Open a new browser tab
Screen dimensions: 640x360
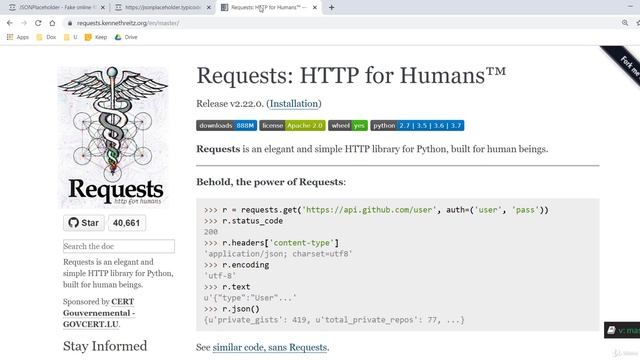331,7
